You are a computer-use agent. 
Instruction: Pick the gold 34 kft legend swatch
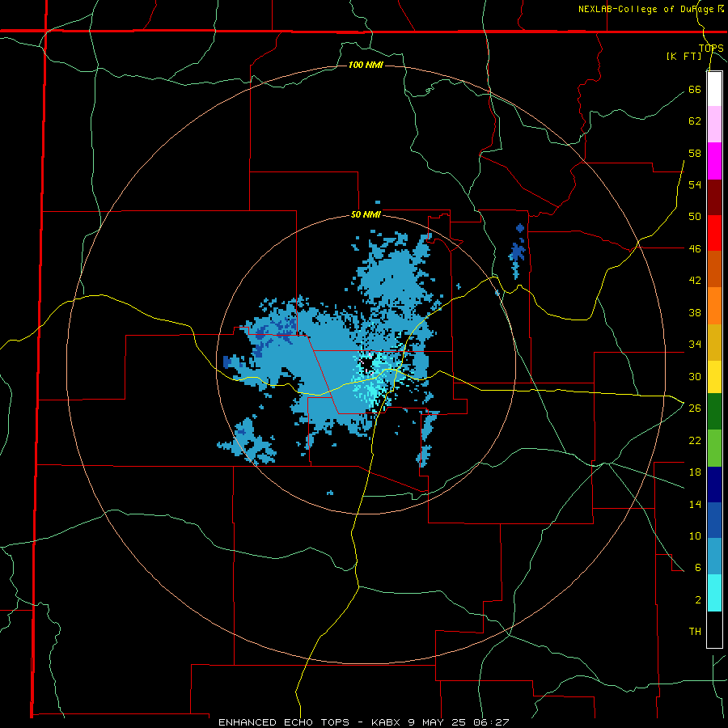714,343
